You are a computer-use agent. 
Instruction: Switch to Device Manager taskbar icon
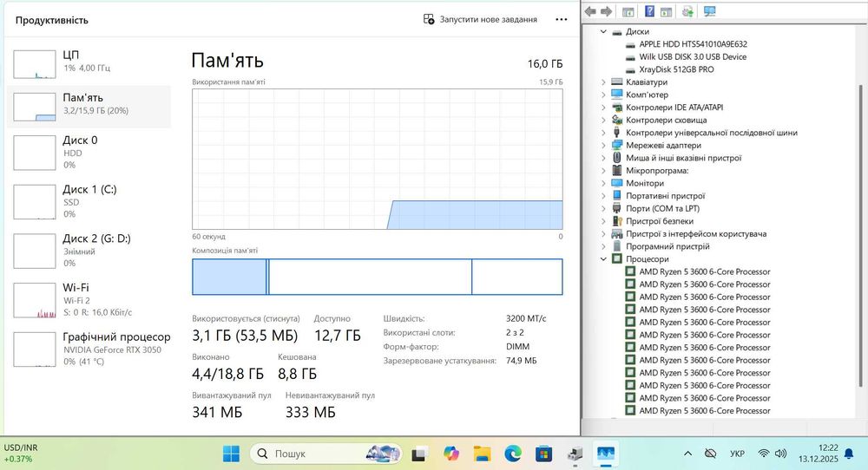575,454
